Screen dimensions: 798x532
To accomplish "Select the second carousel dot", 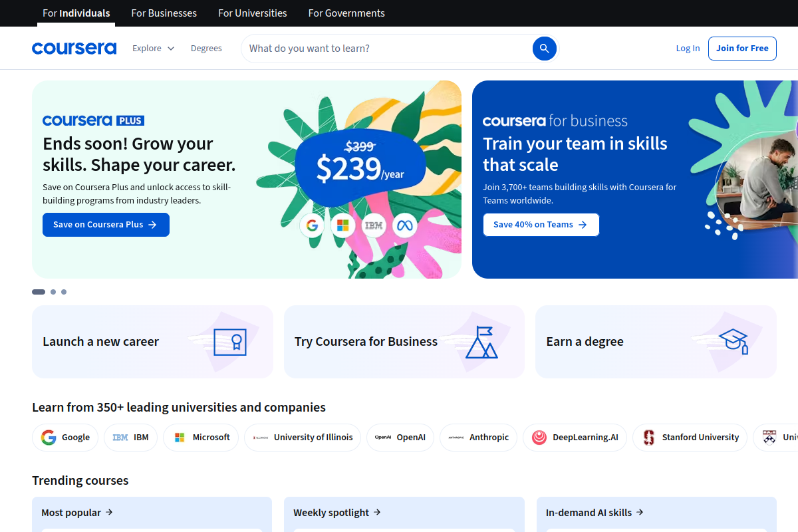I will tap(53, 291).
